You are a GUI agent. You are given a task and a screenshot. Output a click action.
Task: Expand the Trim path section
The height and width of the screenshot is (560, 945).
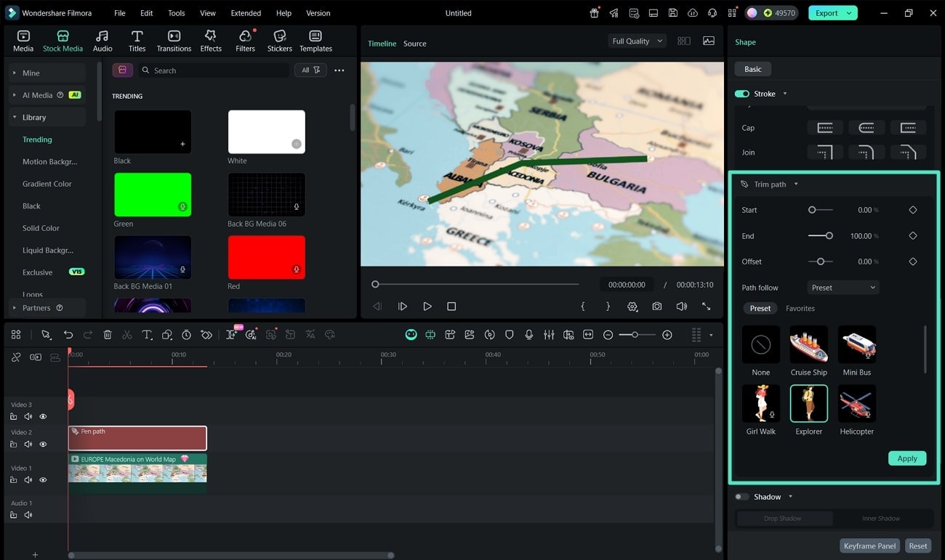(796, 184)
